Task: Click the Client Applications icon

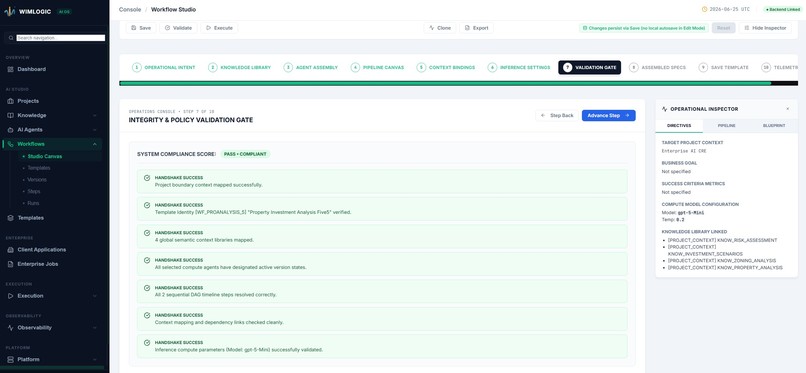Action: pos(11,250)
